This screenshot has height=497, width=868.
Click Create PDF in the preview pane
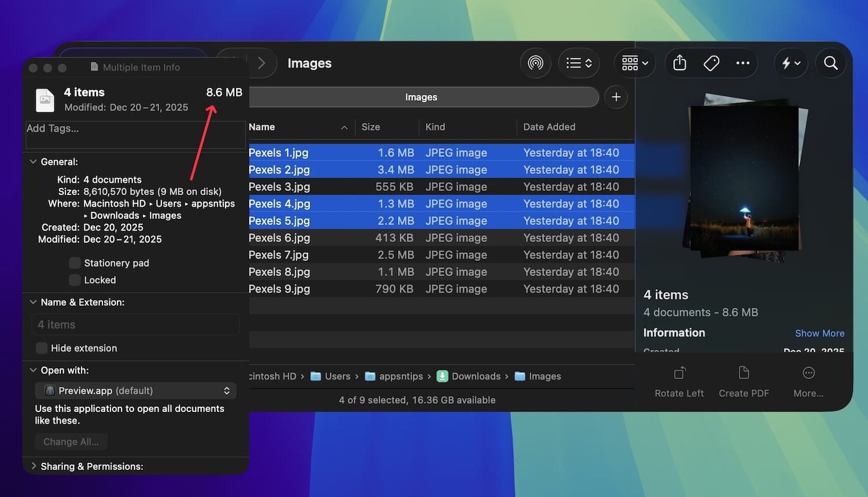(744, 380)
